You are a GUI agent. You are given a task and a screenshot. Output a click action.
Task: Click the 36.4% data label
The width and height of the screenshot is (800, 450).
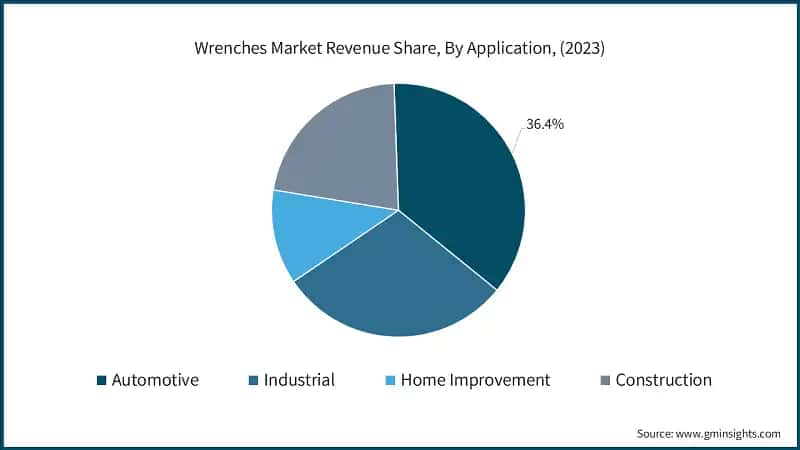click(545, 124)
